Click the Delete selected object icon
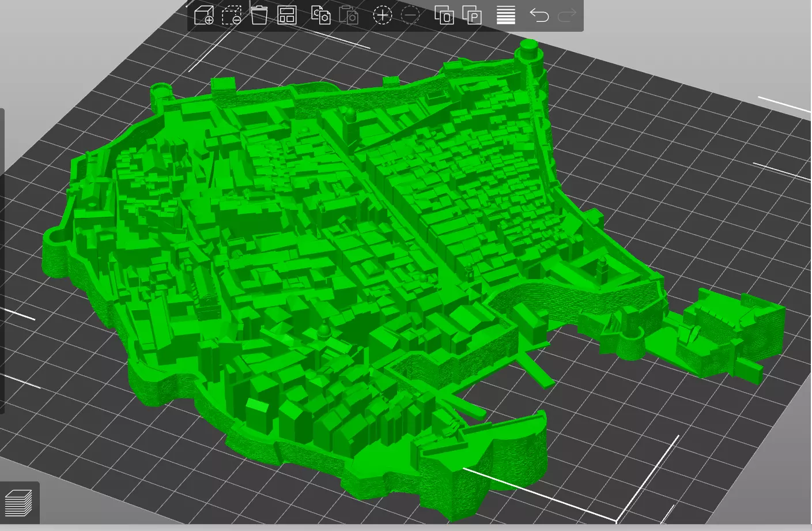This screenshot has height=531, width=812. pos(232,15)
